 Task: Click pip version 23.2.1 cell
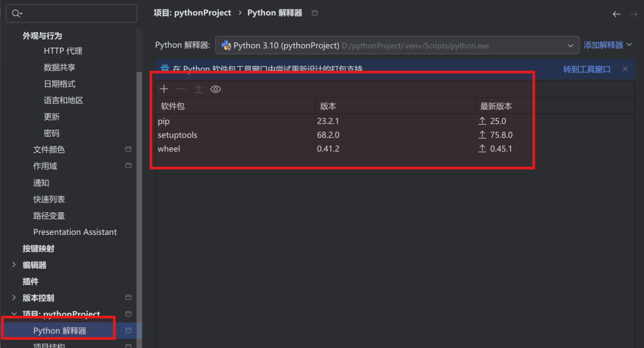[328, 121]
